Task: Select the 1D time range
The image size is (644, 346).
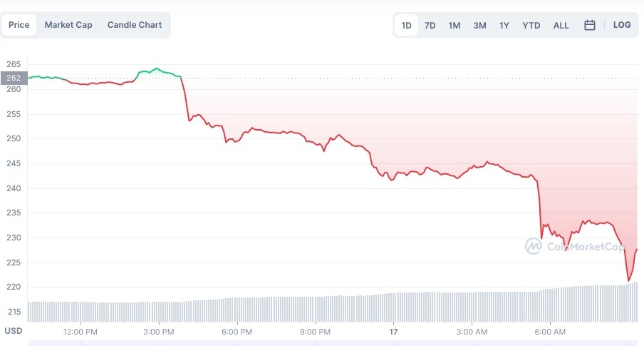Action: 407,25
